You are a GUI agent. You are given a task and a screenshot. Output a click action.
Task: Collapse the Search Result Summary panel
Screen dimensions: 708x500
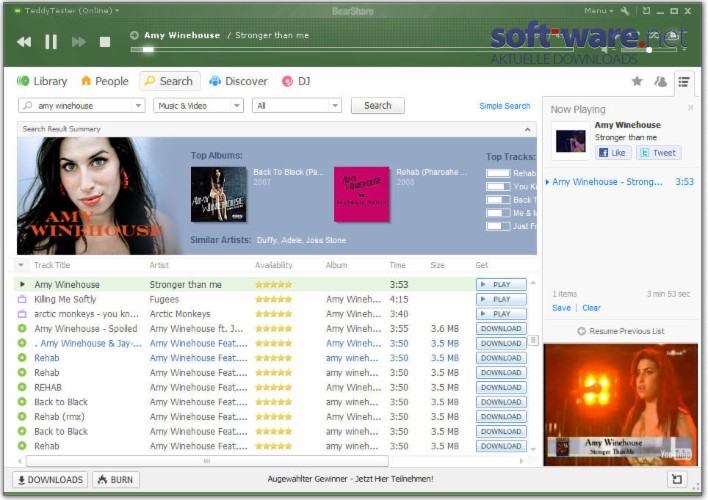point(527,130)
